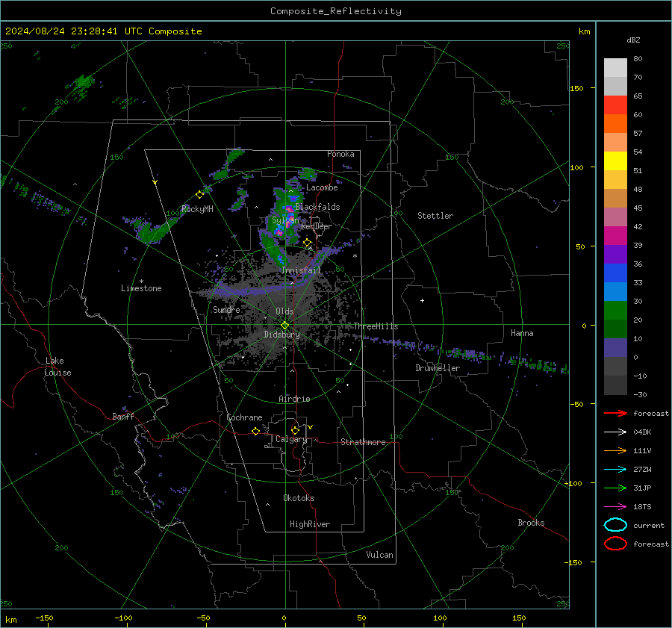Click the Olds city label

[284, 311]
